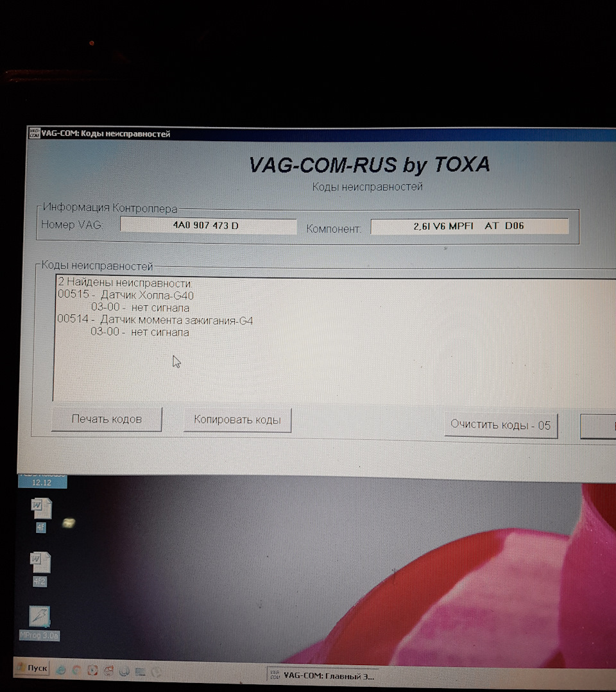Open the 4f Word document on desktop
This screenshot has width=616, height=692.
tap(41, 515)
